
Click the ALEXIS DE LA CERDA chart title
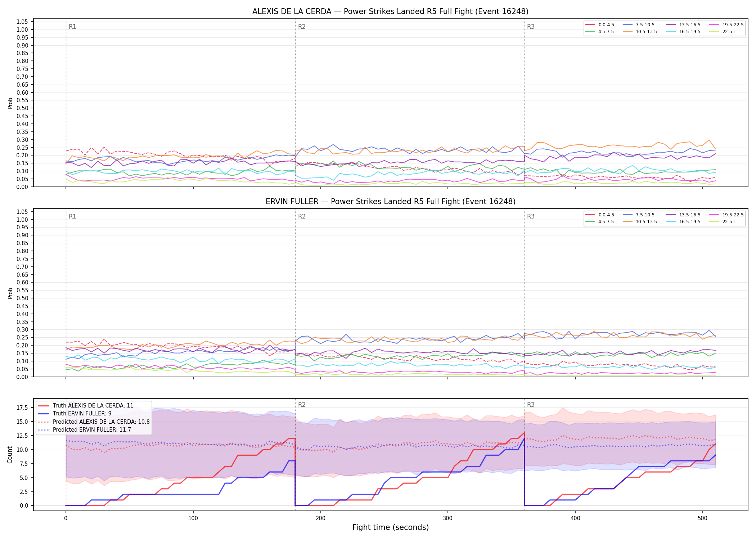(390, 12)
